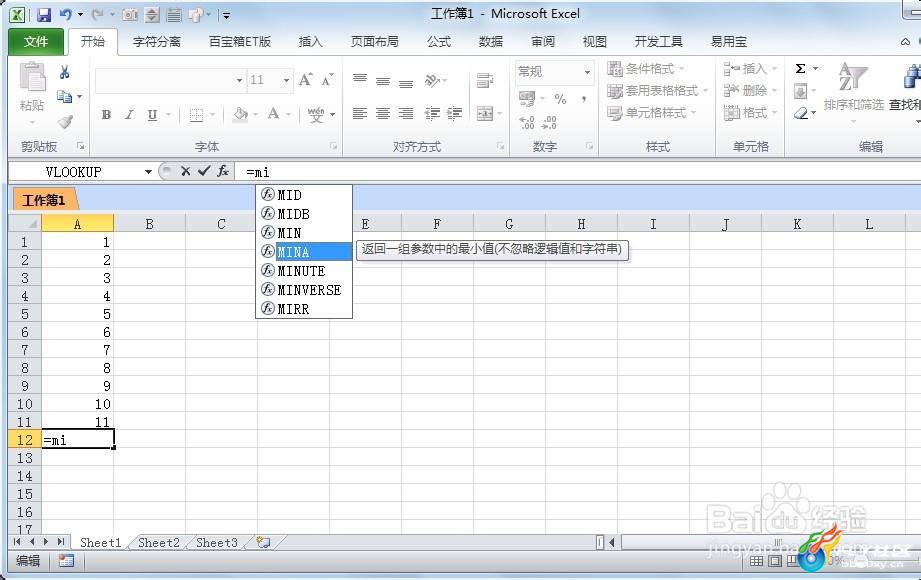Switch to the 公式 tab
The image size is (921, 580).
[439, 42]
